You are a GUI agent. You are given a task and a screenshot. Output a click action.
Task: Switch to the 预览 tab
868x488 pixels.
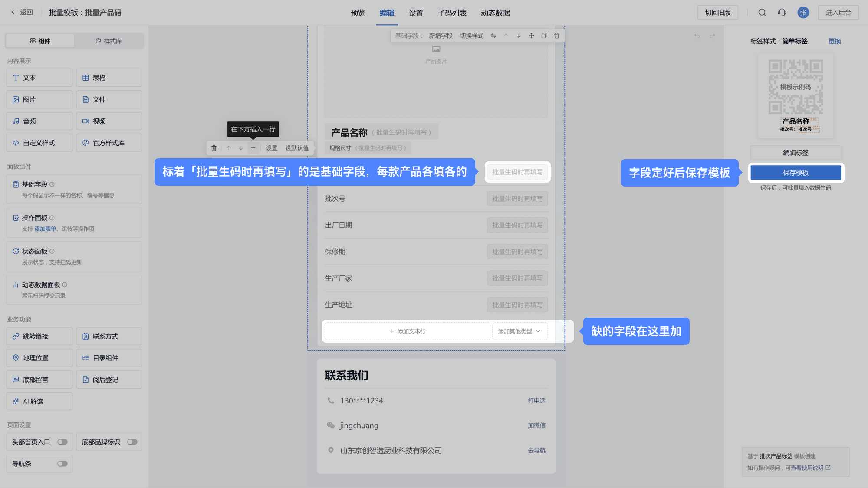358,13
